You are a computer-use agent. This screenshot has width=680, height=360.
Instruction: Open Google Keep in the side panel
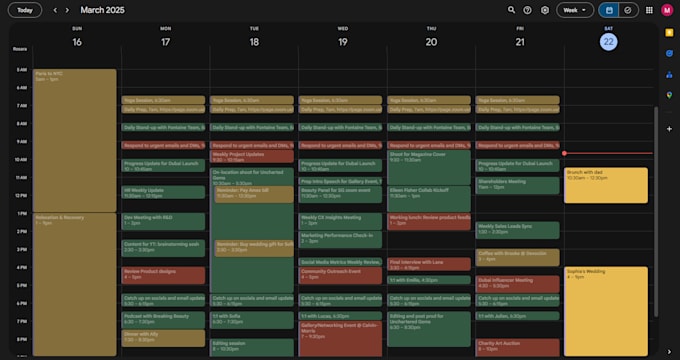click(x=669, y=33)
